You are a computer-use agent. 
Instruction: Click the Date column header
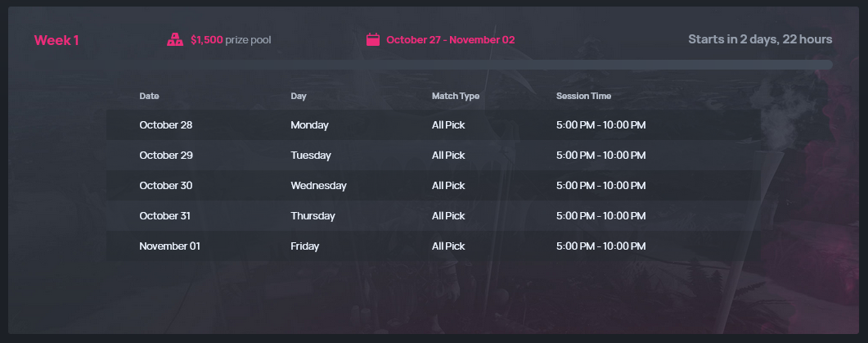149,96
